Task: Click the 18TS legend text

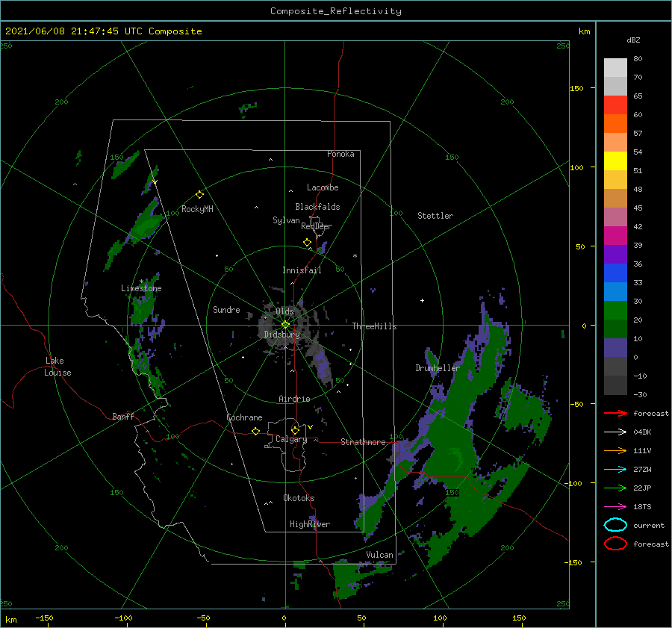Action: pyautogui.click(x=642, y=507)
